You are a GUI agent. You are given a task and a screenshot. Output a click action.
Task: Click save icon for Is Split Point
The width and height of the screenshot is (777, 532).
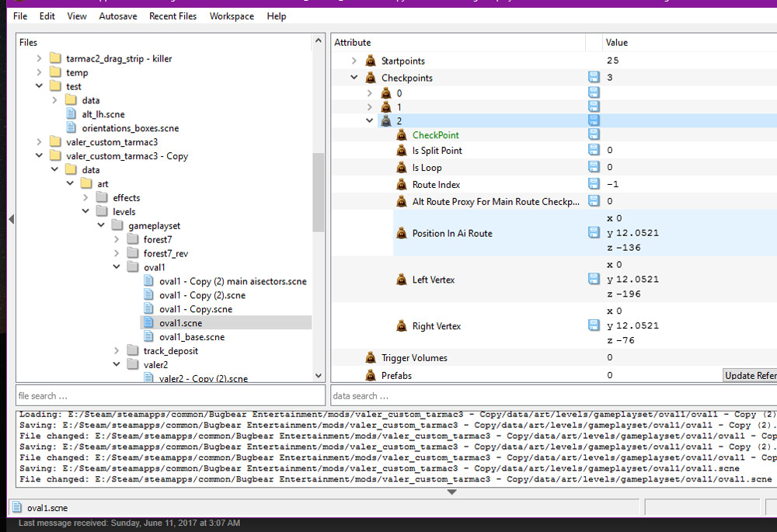[x=594, y=150]
